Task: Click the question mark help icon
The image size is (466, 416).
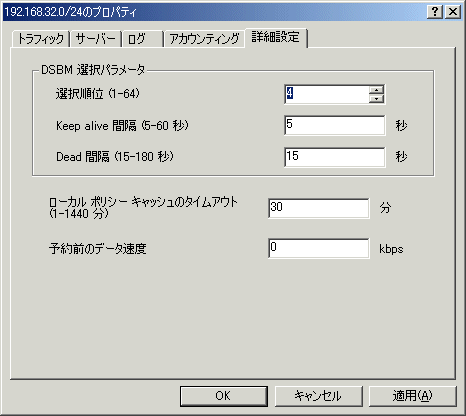Action: [x=435, y=12]
